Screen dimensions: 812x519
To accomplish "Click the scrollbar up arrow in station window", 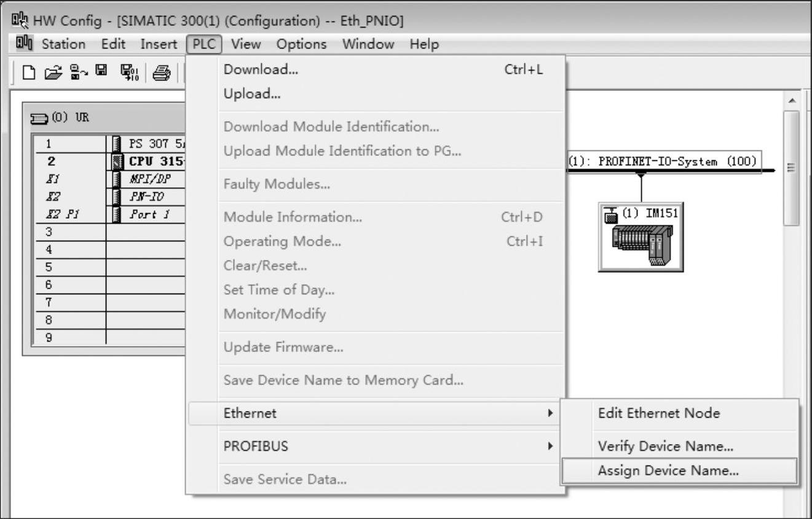I will [x=792, y=100].
